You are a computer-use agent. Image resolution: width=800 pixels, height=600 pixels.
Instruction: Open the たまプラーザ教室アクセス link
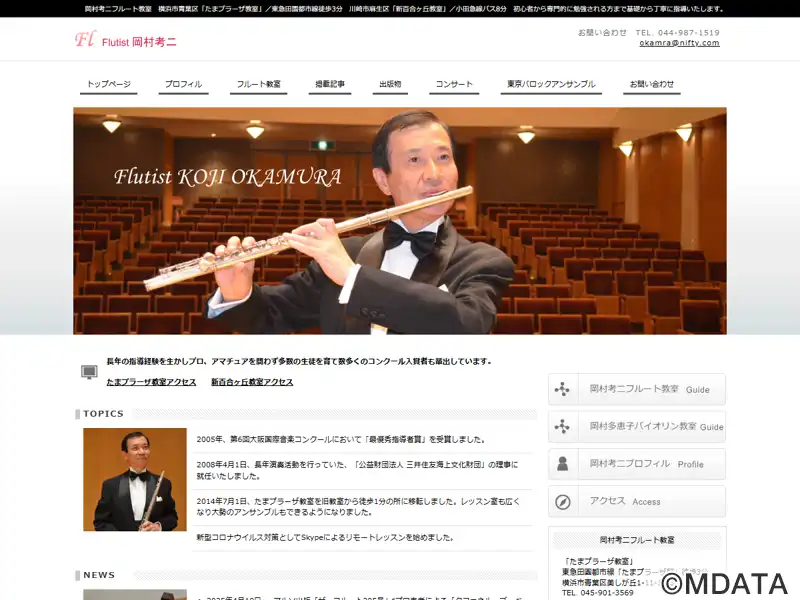(x=151, y=382)
